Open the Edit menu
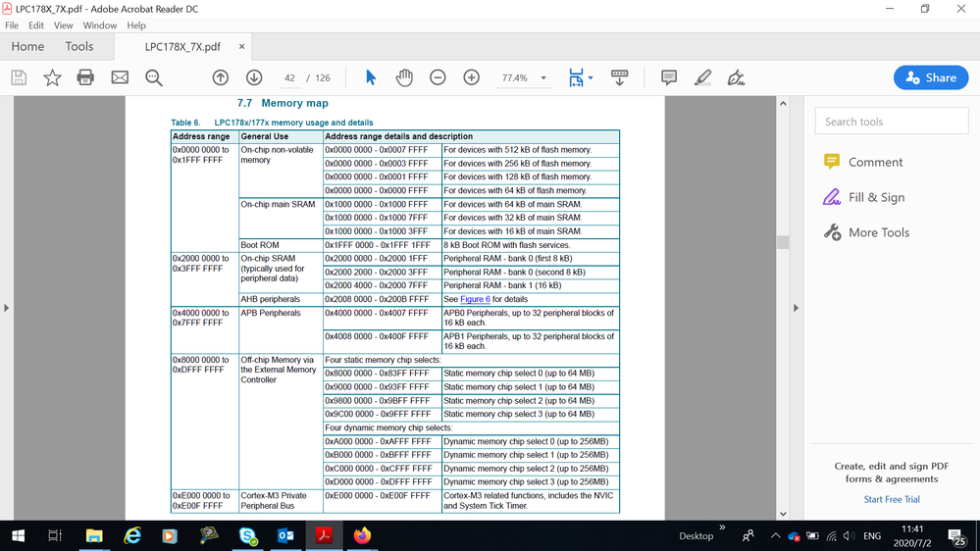The height and width of the screenshot is (551, 980). [x=36, y=25]
